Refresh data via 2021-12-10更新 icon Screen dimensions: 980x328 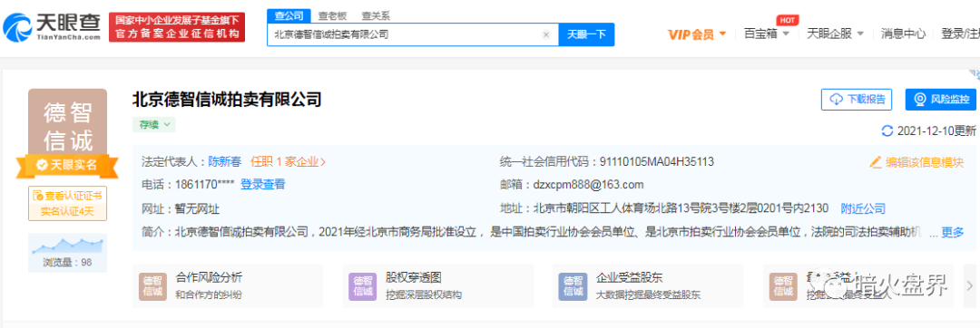click(887, 131)
